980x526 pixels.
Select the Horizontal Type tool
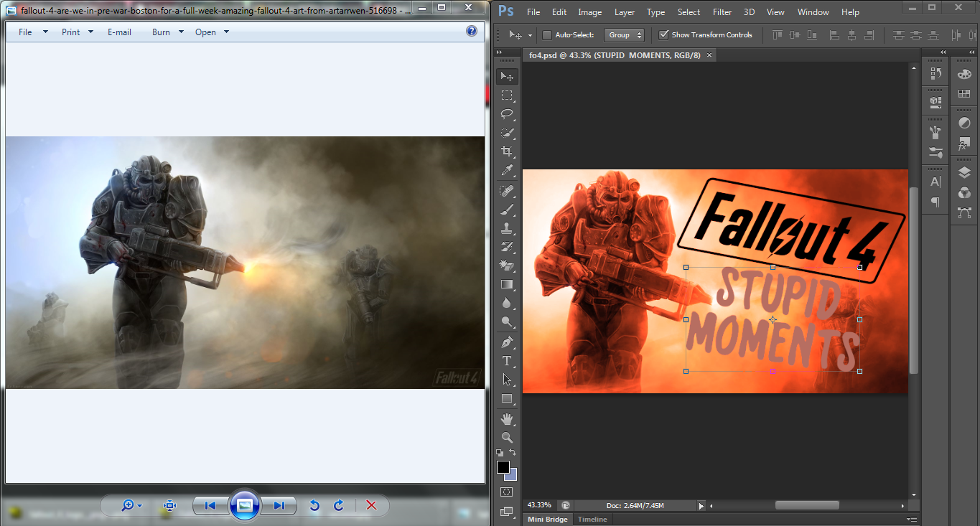[x=507, y=361]
